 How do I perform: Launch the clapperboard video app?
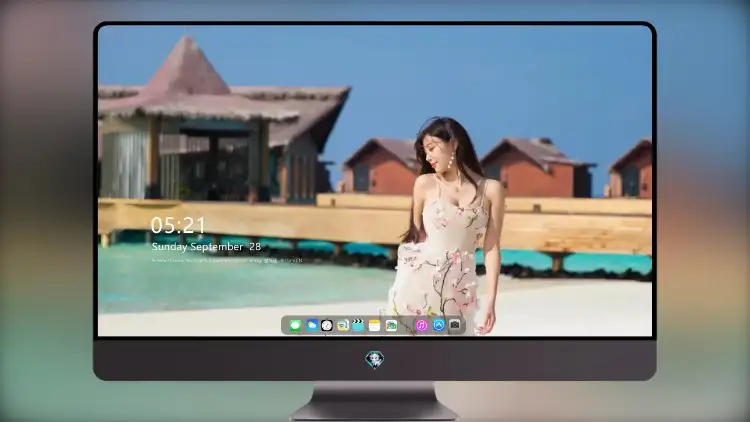358,325
